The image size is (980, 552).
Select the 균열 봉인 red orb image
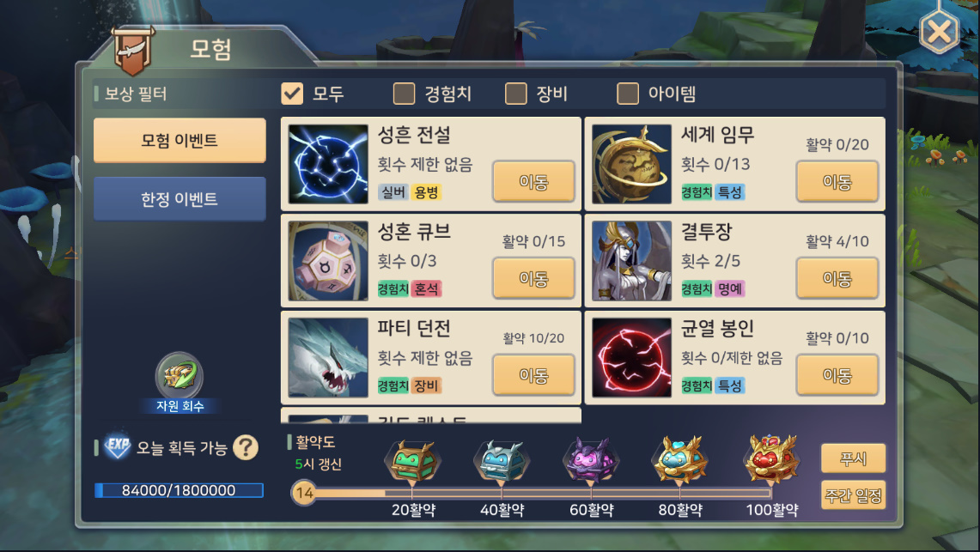pos(631,357)
